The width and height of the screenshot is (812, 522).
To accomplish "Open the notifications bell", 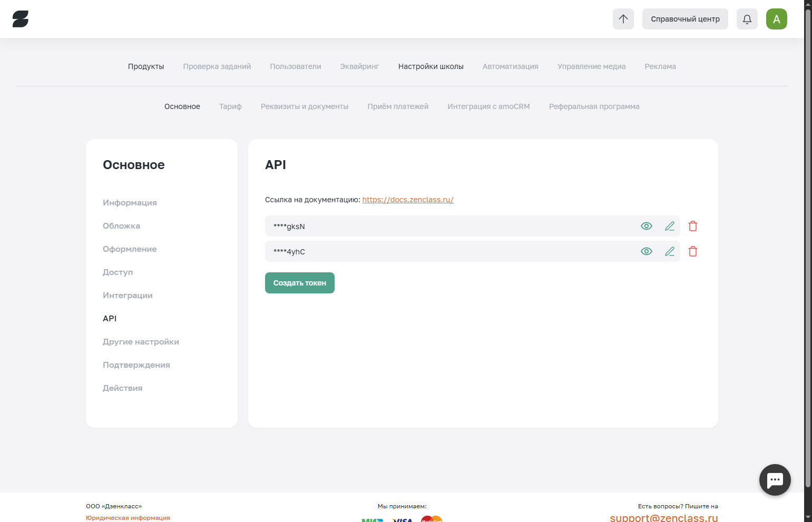I will [x=747, y=19].
